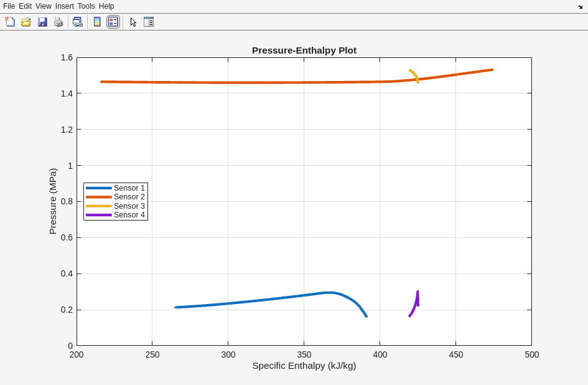The height and width of the screenshot is (385, 588).
Task: Click the yellow Sensor 3 legend line sample
Action: (99, 206)
